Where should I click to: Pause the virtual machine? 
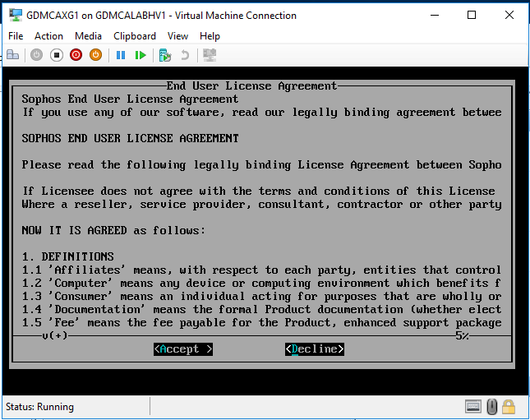tap(121, 55)
